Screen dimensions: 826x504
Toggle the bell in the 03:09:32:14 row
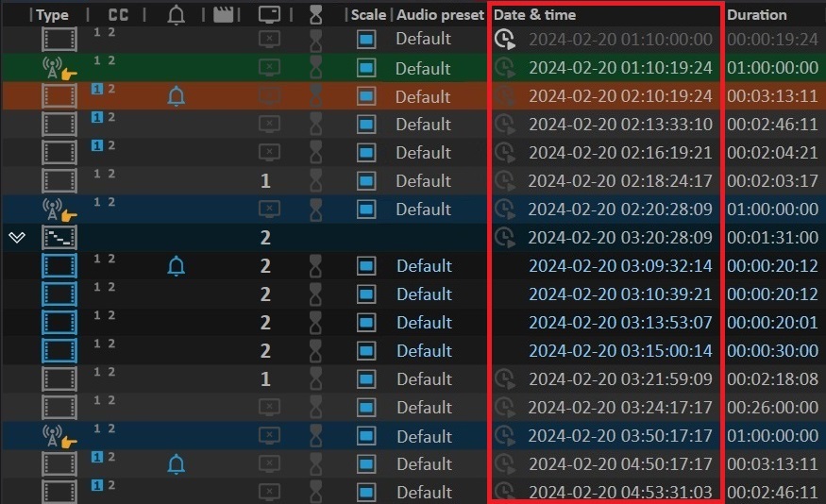click(x=176, y=266)
